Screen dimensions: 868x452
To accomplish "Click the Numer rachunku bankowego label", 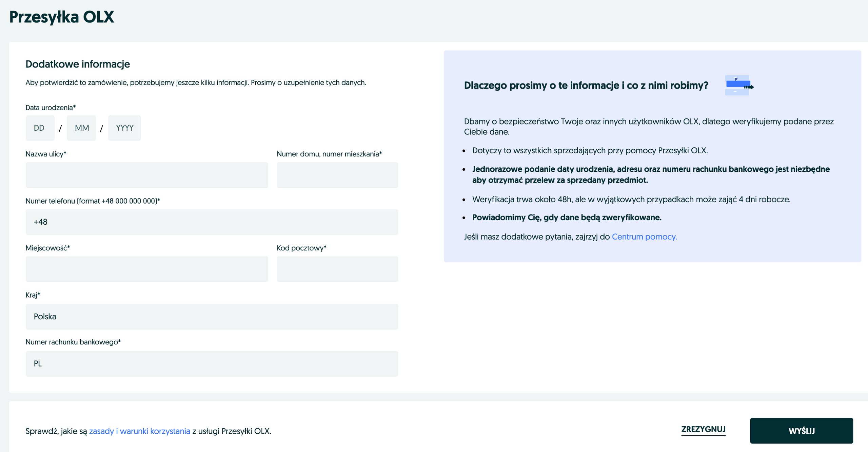I will pyautogui.click(x=73, y=342).
